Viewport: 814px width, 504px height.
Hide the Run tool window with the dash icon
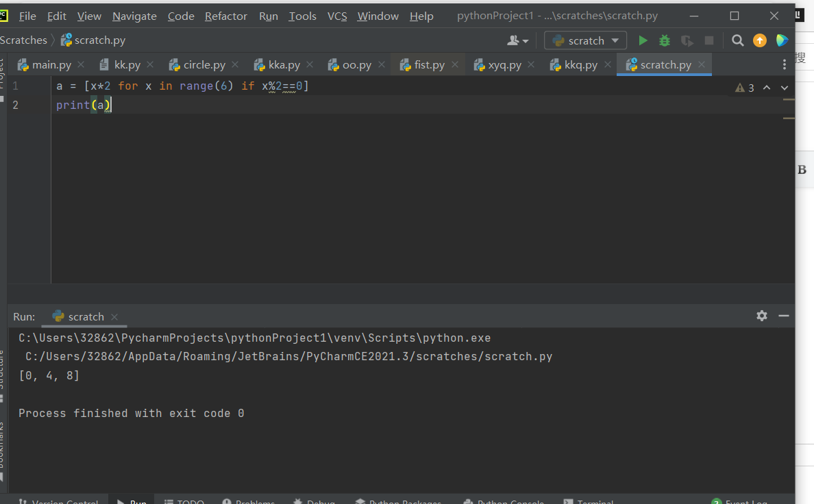point(784,316)
